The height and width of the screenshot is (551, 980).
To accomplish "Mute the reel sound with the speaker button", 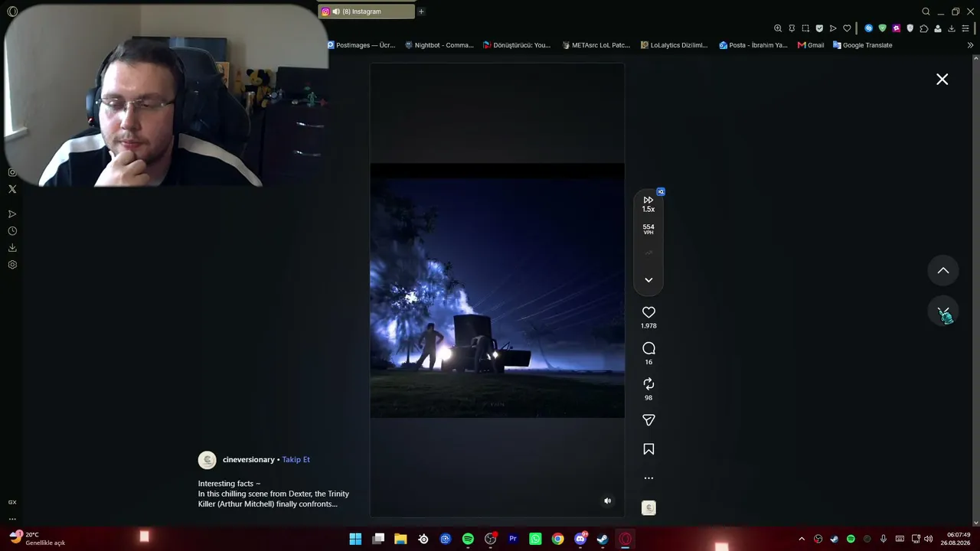I will [x=608, y=501].
